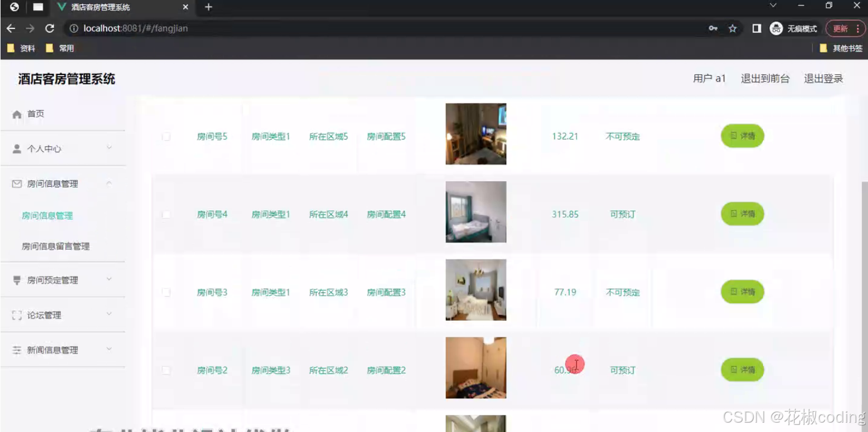
Task: Click the chevron beside 新闻信息管理
Action: (x=109, y=349)
